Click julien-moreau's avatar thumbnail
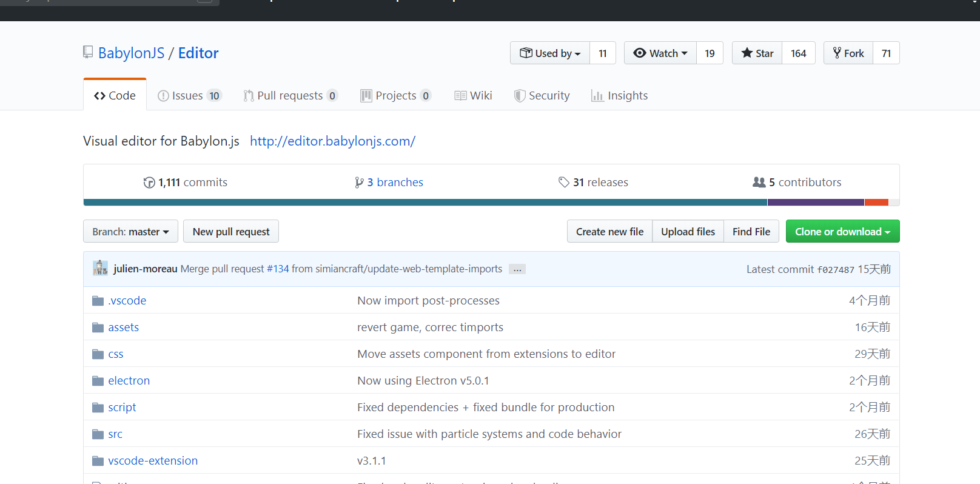The image size is (980, 484). pyautogui.click(x=100, y=268)
